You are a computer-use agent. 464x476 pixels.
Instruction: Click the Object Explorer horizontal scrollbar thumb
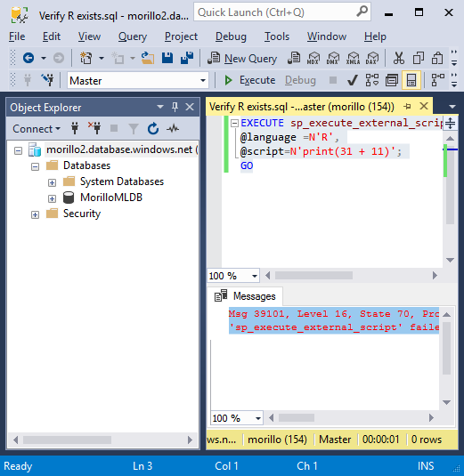pyautogui.click(x=67, y=440)
